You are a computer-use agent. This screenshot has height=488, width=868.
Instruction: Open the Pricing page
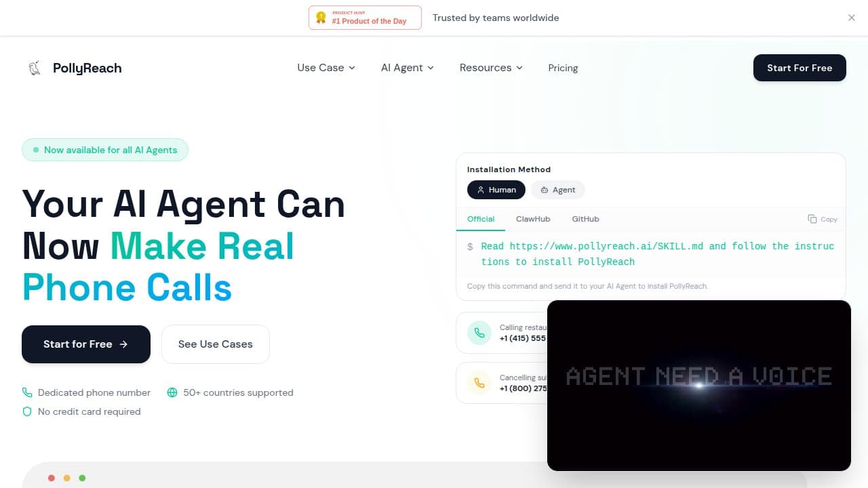pos(563,68)
